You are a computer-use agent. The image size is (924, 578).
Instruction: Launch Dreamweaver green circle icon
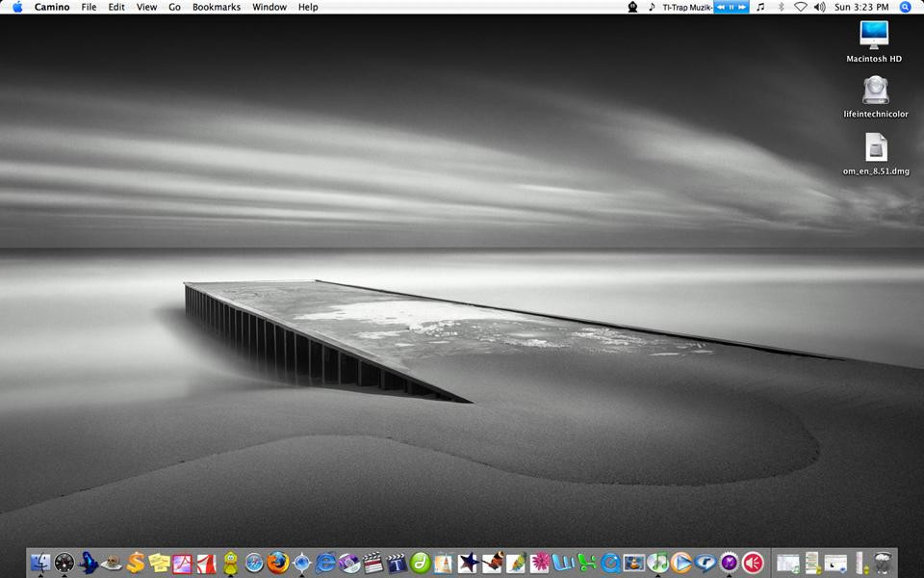(x=421, y=563)
